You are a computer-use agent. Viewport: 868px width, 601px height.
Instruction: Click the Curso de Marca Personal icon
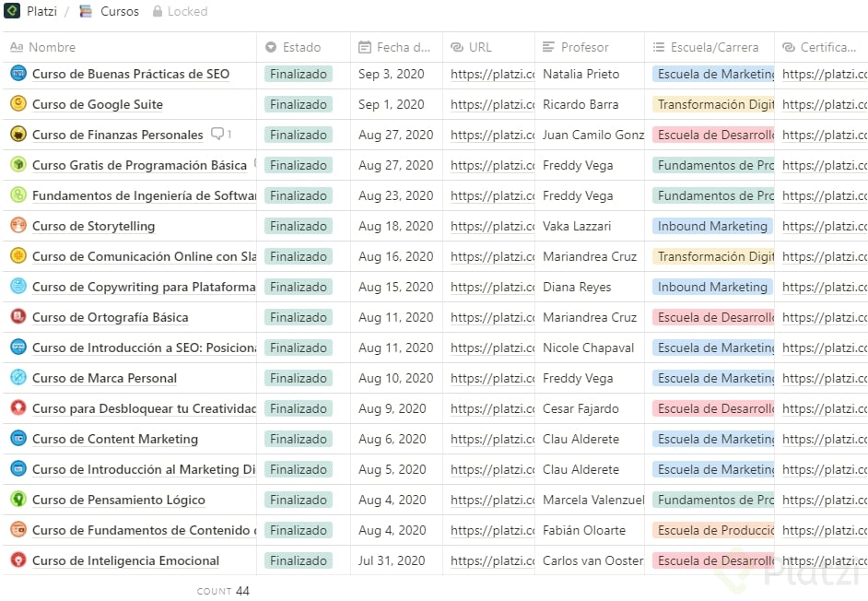[x=18, y=378]
